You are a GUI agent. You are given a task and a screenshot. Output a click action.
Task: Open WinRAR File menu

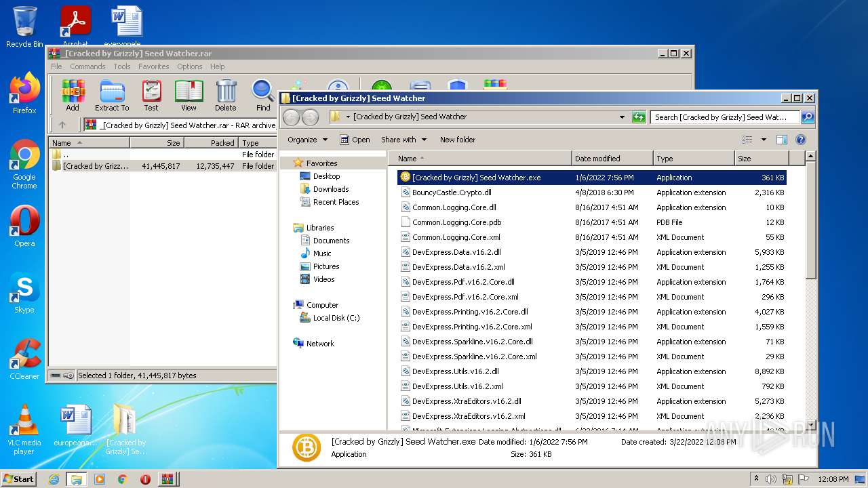(x=56, y=66)
